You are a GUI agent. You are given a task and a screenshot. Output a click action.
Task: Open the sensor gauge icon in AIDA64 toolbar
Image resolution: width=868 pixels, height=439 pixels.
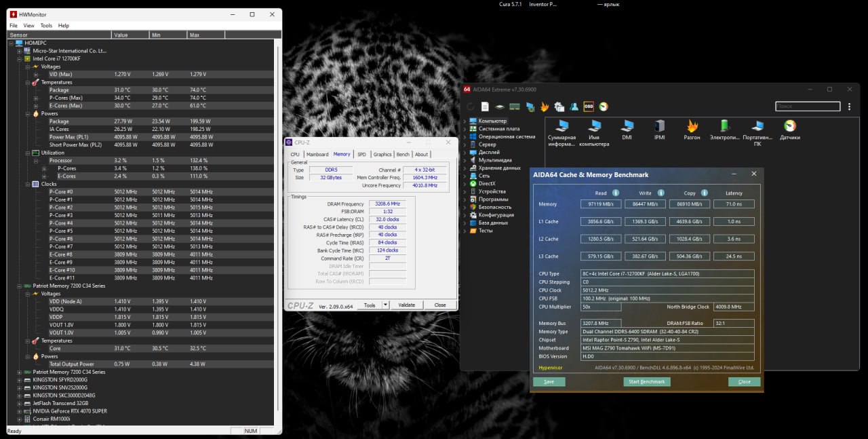point(603,107)
